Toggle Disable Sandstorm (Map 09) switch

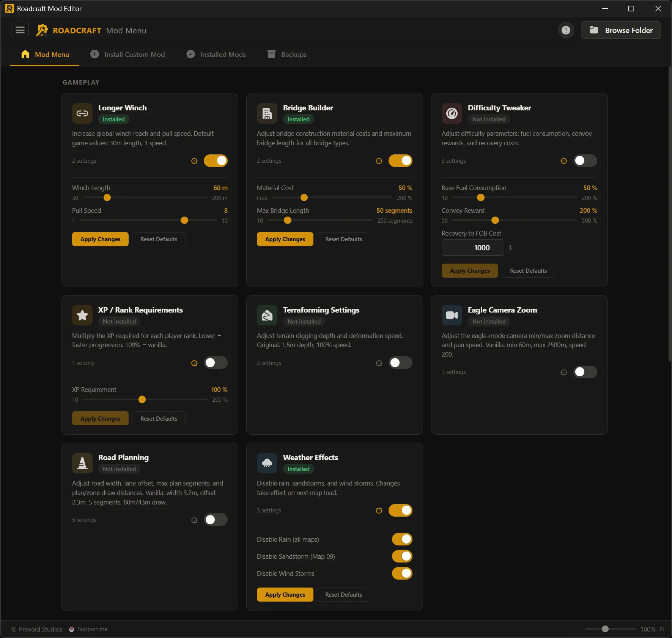tap(402, 556)
